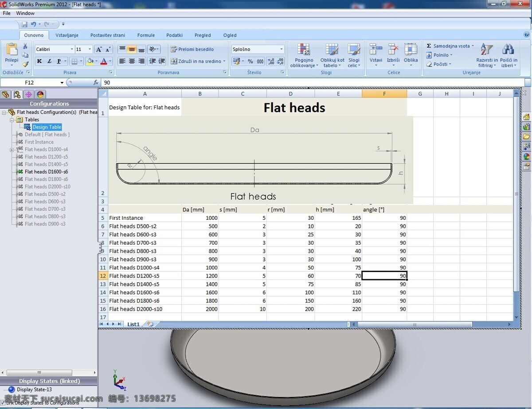
Task: Click Združi in na sredino merge button
Action: point(198,61)
